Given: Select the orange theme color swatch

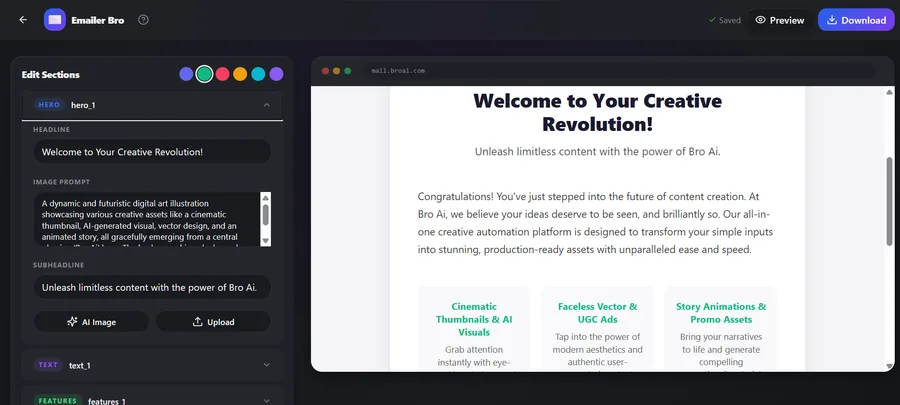Looking at the screenshot, I should (x=240, y=74).
